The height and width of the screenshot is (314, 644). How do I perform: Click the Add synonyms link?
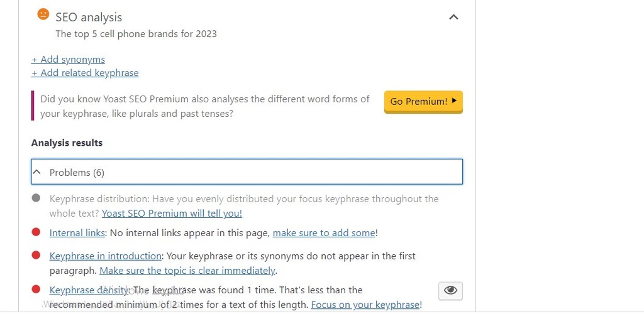point(68,60)
